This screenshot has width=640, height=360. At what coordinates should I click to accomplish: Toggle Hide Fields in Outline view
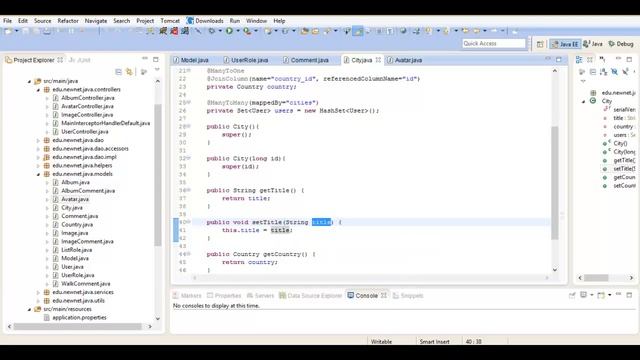(x=615, y=72)
